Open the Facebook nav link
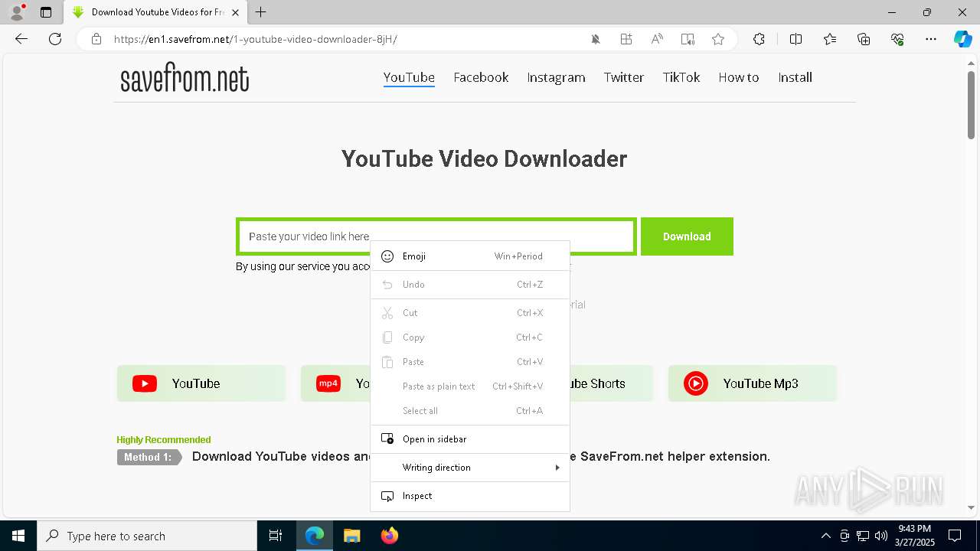This screenshot has height=551, width=980. click(x=481, y=77)
